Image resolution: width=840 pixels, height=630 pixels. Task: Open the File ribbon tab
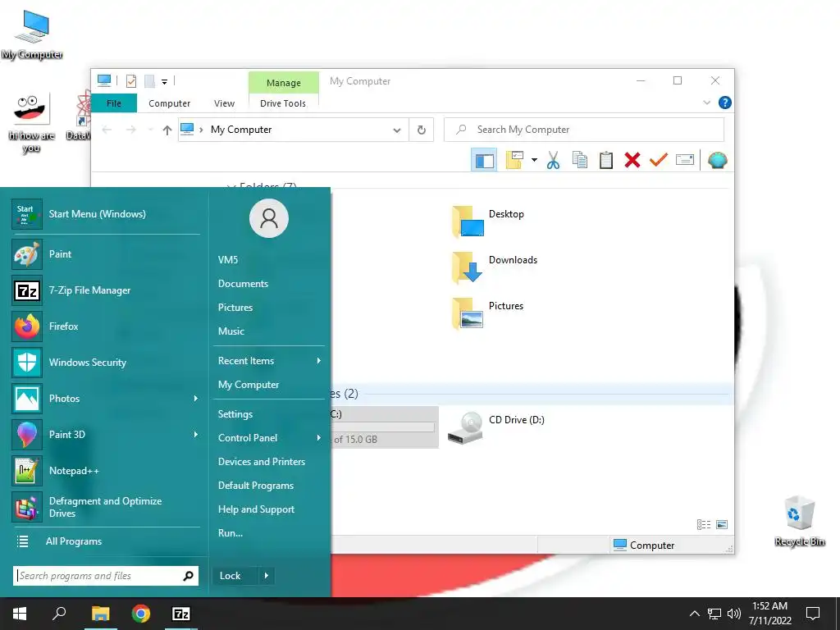pos(113,103)
